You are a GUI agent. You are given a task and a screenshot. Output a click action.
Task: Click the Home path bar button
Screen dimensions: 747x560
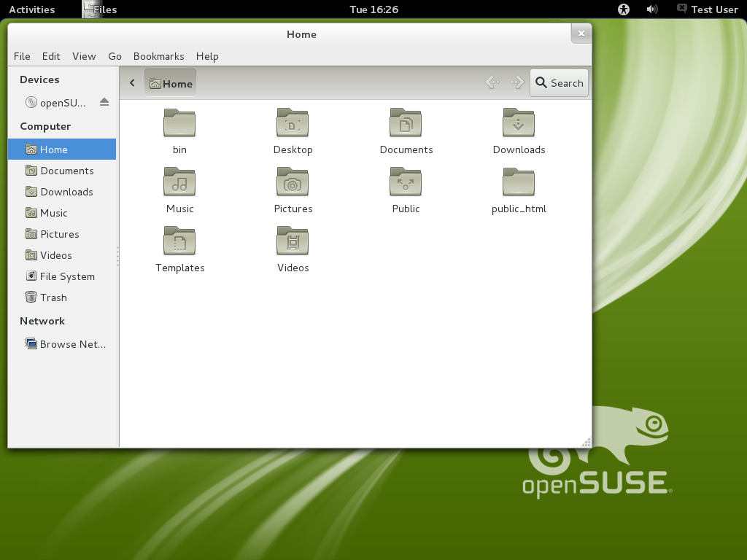pyautogui.click(x=171, y=83)
